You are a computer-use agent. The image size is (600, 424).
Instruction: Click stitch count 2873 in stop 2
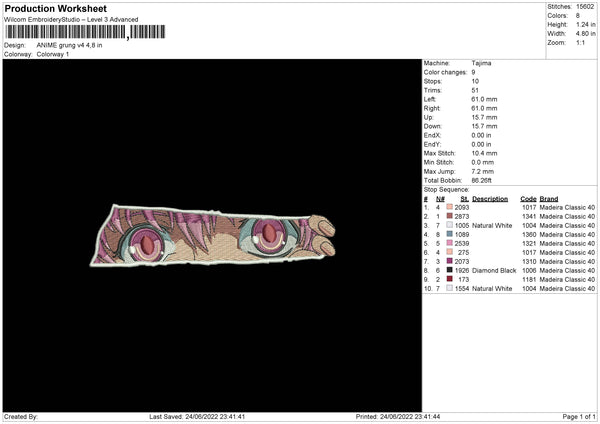pyautogui.click(x=461, y=217)
